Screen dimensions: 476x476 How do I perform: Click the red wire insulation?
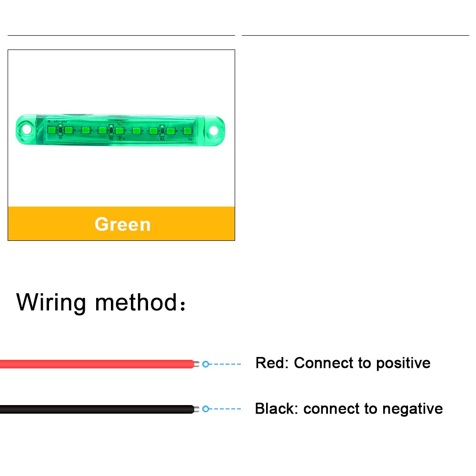[x=95, y=364]
